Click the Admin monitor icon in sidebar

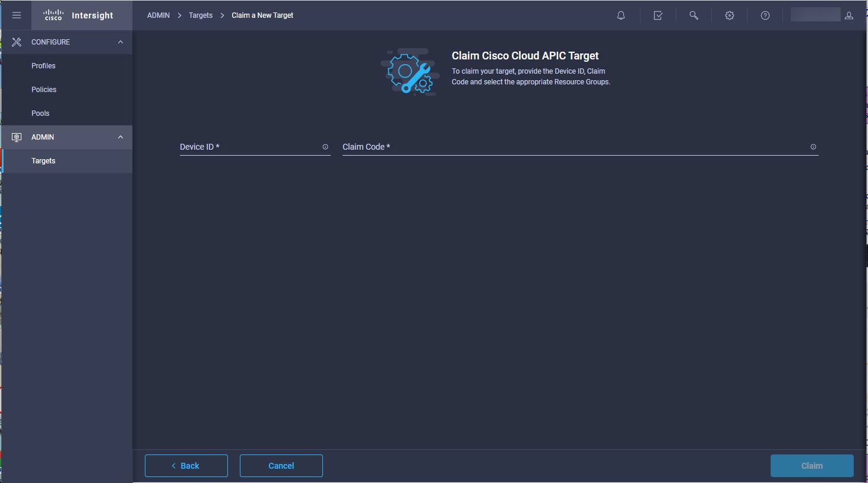[17, 137]
